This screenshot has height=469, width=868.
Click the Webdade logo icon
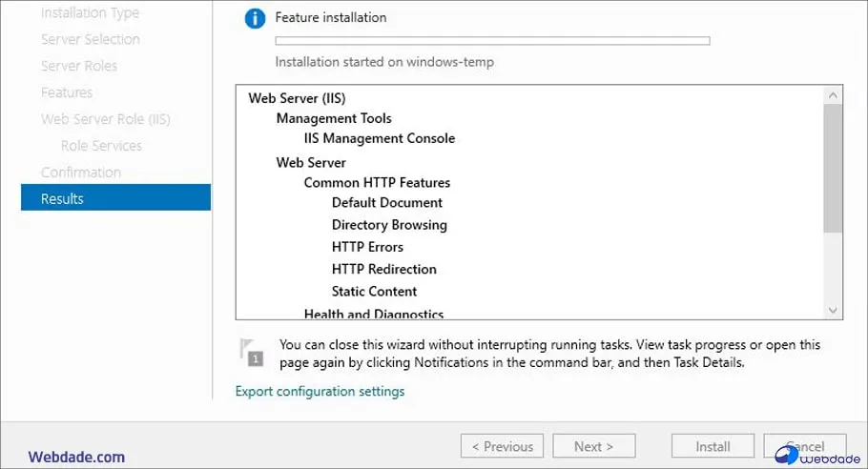[x=788, y=456]
